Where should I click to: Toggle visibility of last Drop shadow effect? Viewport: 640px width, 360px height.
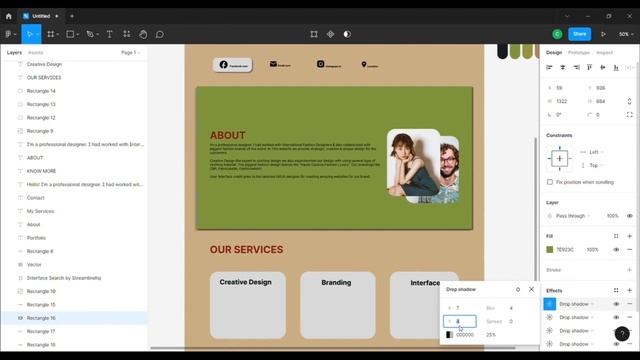pyautogui.click(x=616, y=344)
